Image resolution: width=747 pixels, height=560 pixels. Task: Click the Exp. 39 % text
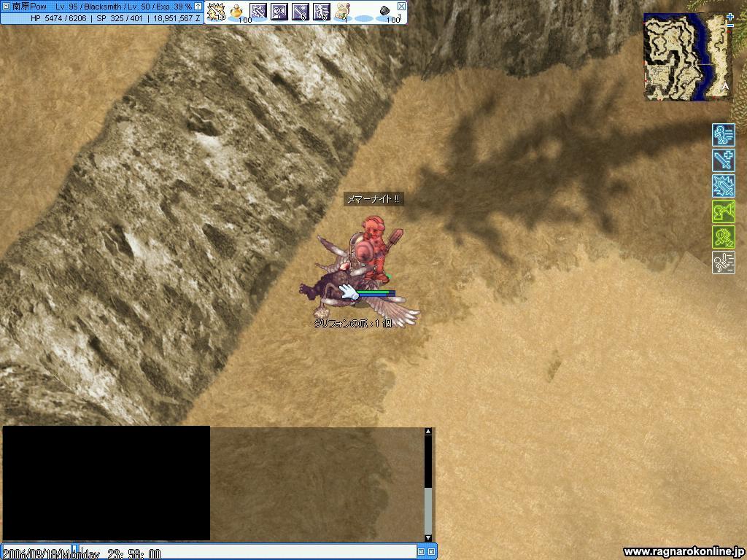coord(173,7)
